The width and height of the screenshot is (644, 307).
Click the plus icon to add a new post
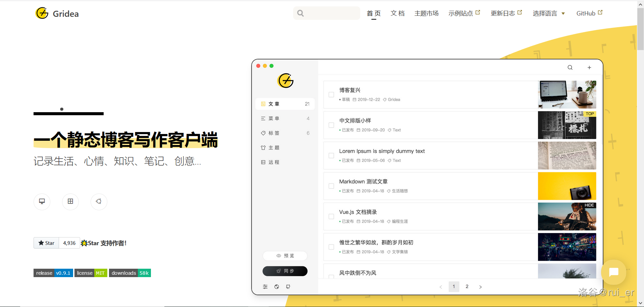[589, 68]
